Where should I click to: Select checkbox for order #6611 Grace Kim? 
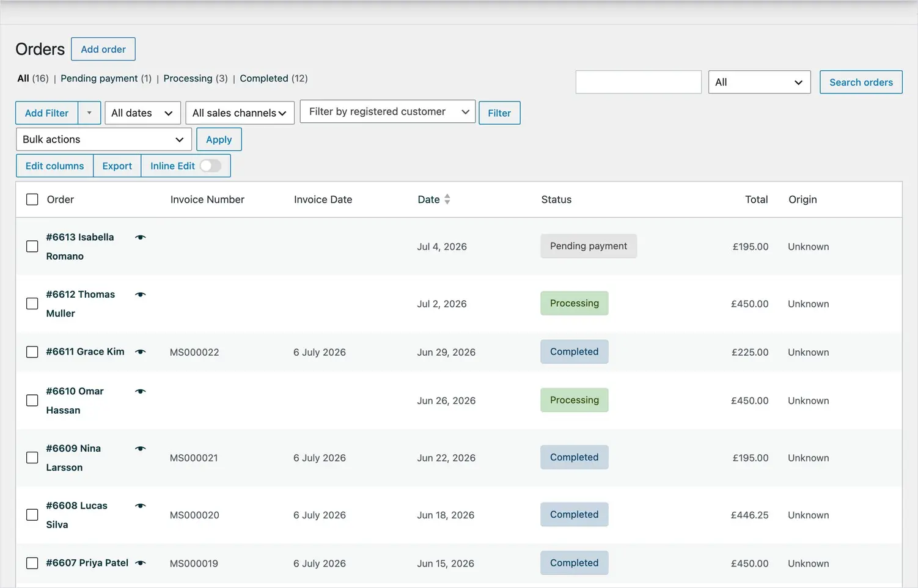32,352
